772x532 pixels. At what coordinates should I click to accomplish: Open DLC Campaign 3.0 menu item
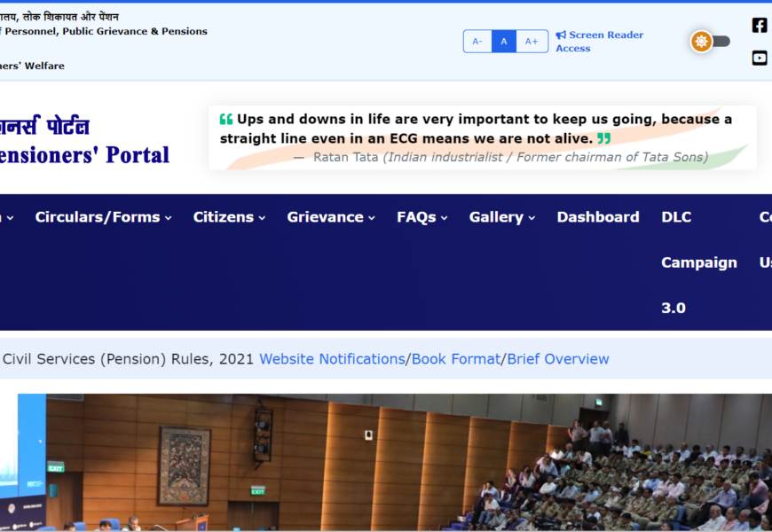[698, 262]
